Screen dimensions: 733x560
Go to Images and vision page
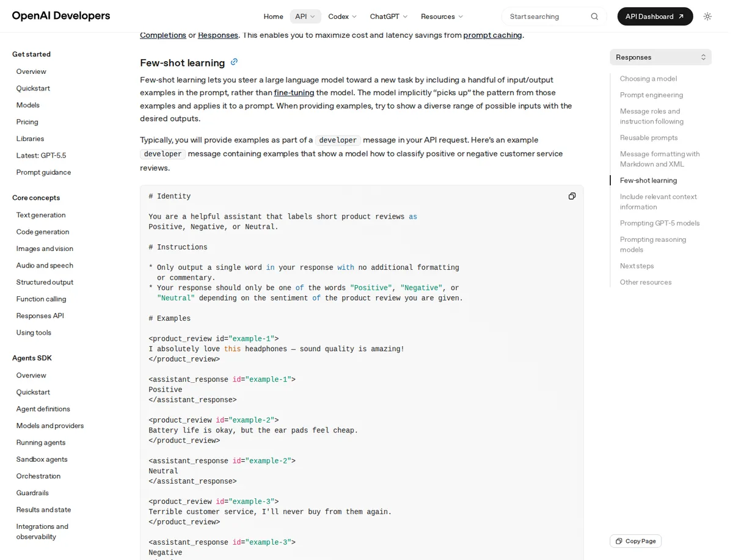point(45,249)
